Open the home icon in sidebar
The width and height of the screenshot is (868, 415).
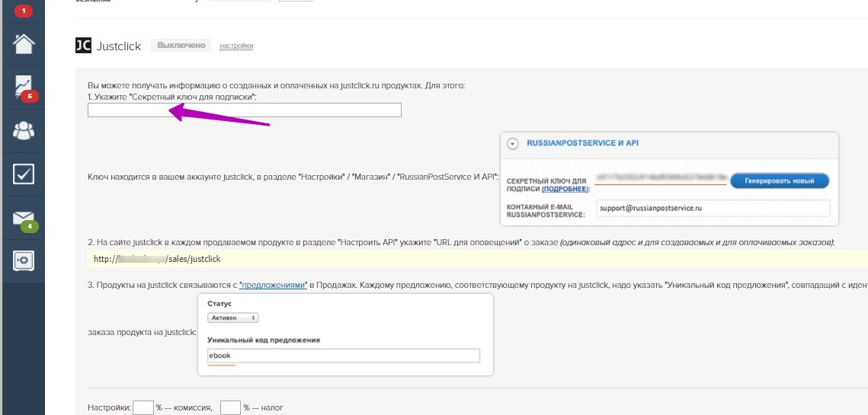click(x=24, y=44)
